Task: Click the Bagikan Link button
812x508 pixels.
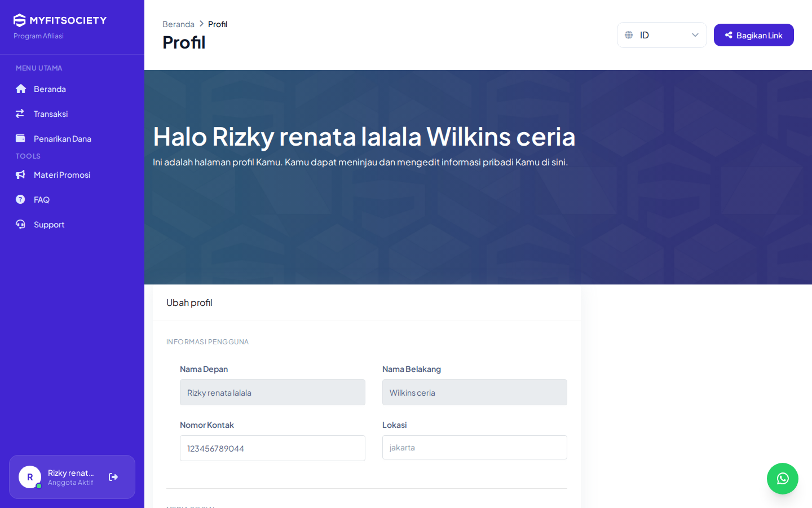Action: coord(754,35)
